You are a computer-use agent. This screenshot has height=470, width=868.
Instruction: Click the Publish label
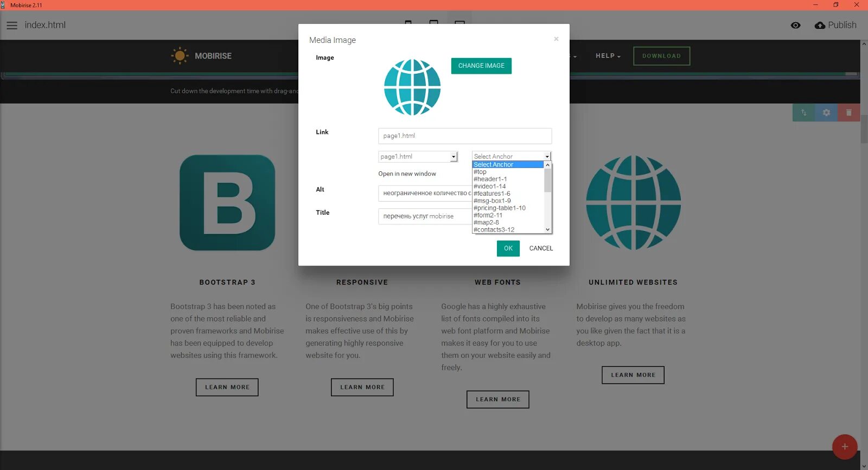[x=842, y=25]
